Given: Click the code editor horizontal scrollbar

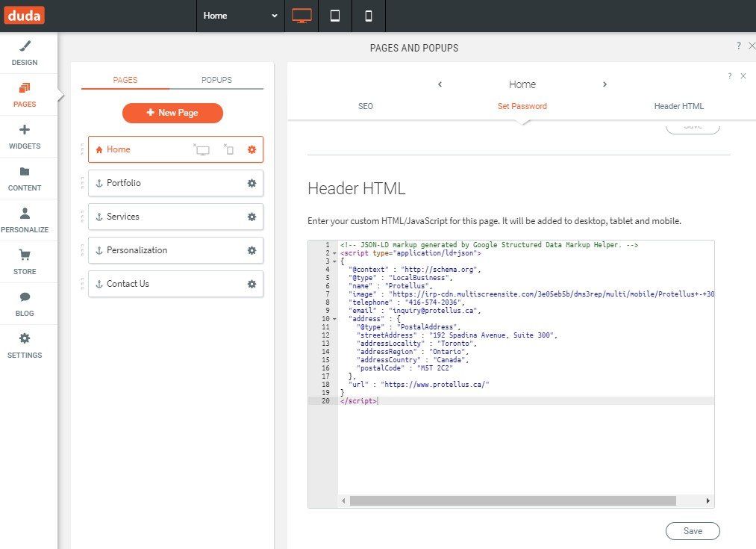Looking at the screenshot, I should [513, 501].
